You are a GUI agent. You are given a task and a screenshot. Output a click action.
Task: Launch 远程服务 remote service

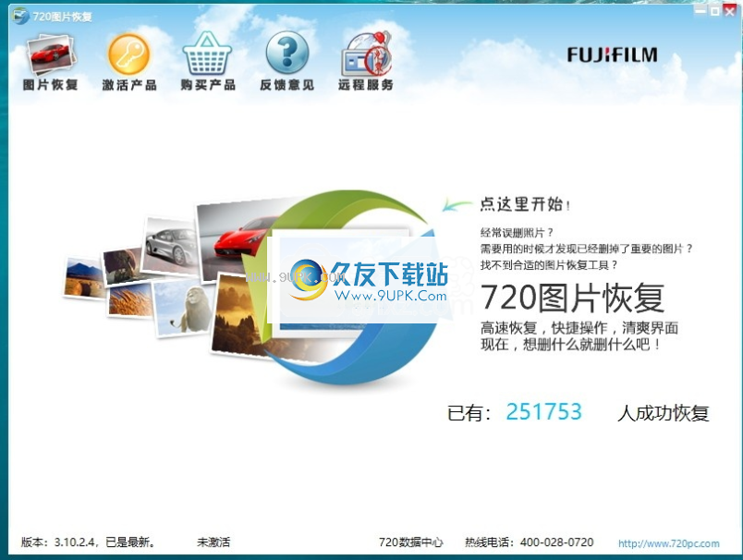(x=365, y=62)
